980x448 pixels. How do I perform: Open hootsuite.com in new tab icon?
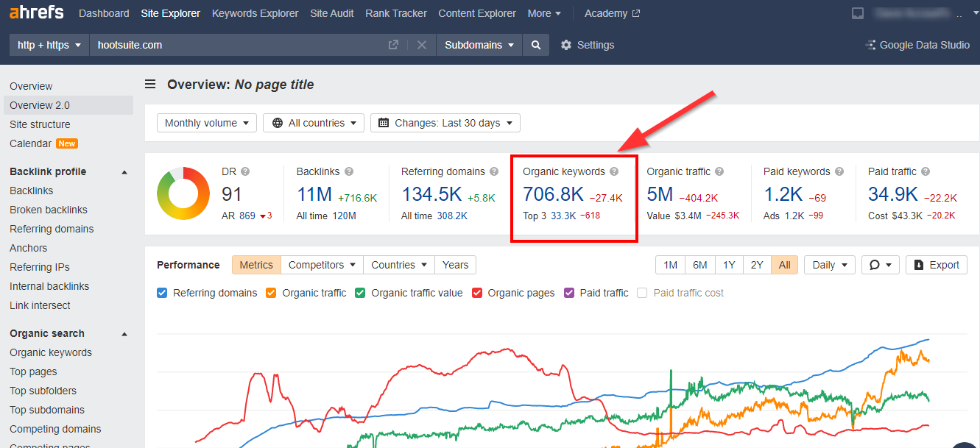point(394,45)
